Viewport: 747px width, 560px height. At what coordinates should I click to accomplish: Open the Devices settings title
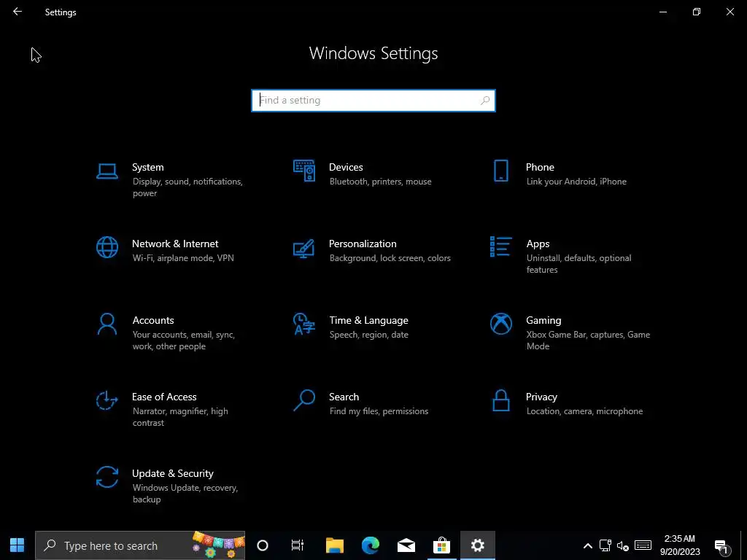click(346, 167)
